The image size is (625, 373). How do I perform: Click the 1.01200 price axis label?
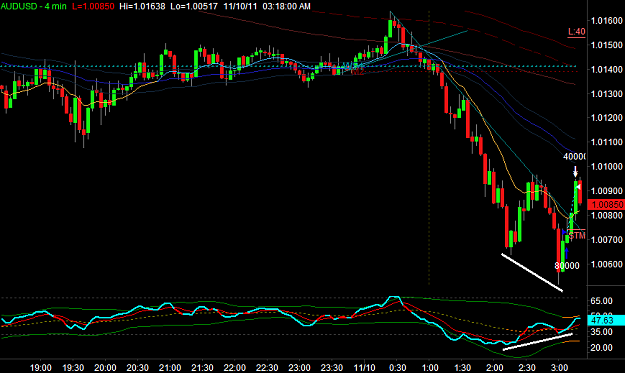[607, 118]
